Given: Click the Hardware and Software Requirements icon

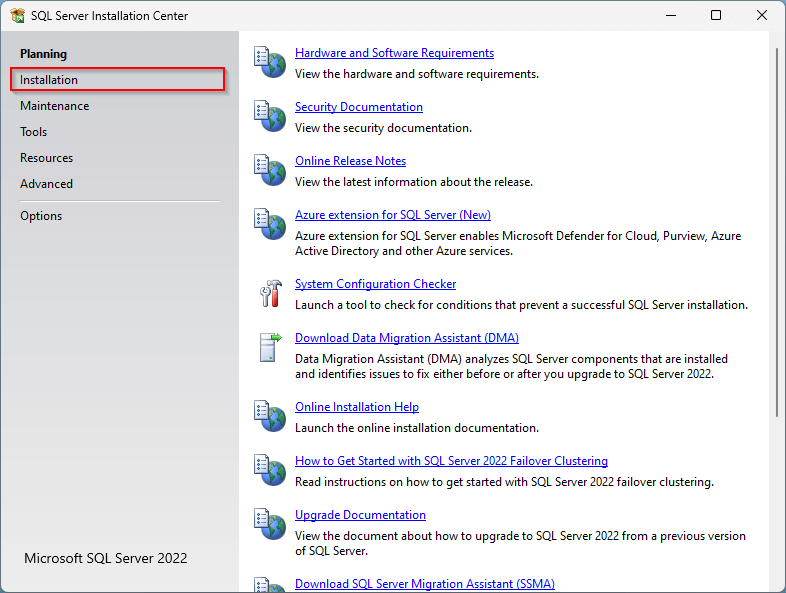Looking at the screenshot, I should pyautogui.click(x=269, y=62).
